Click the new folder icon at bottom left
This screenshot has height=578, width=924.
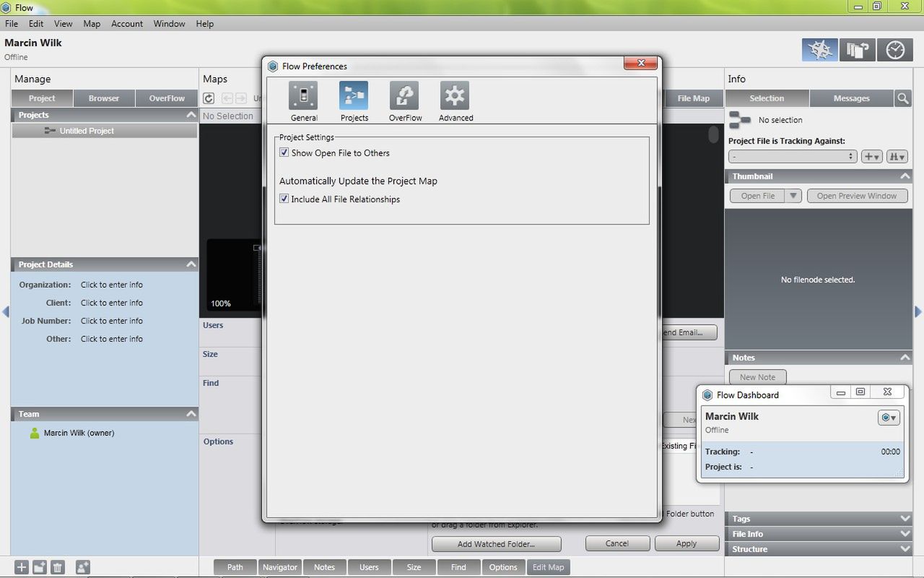pyautogui.click(x=40, y=567)
